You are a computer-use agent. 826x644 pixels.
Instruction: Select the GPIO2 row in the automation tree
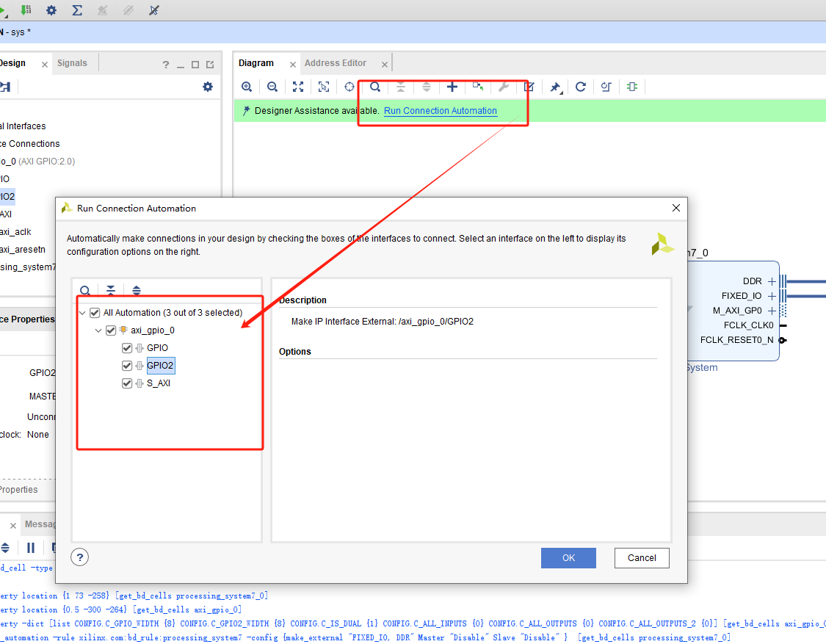[x=160, y=366]
